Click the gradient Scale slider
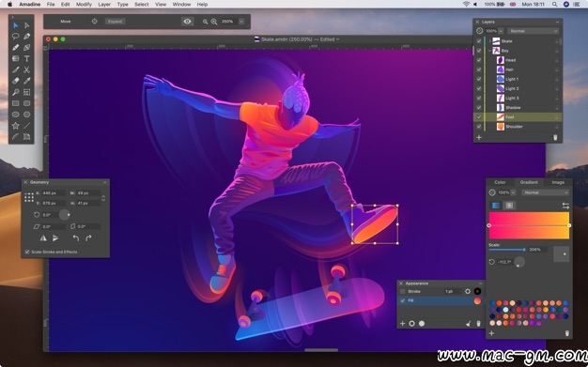Image resolution: width=588 pixels, height=367 pixels. click(x=507, y=250)
